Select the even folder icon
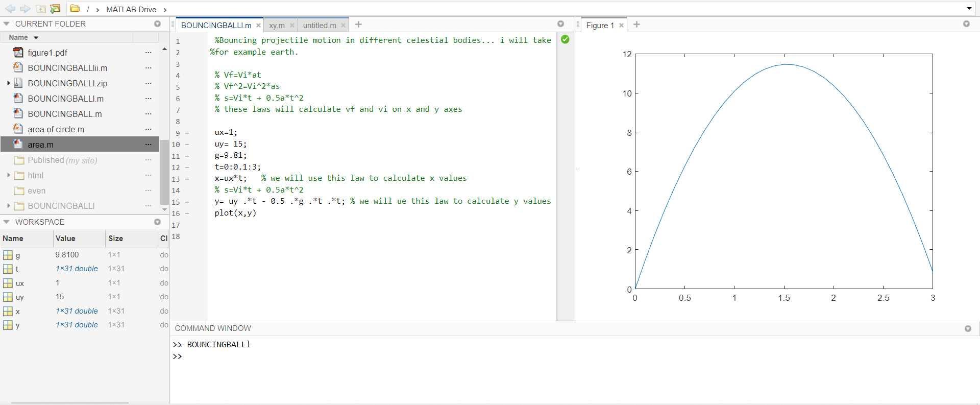Viewport: 980px width, 405px height. click(19, 190)
